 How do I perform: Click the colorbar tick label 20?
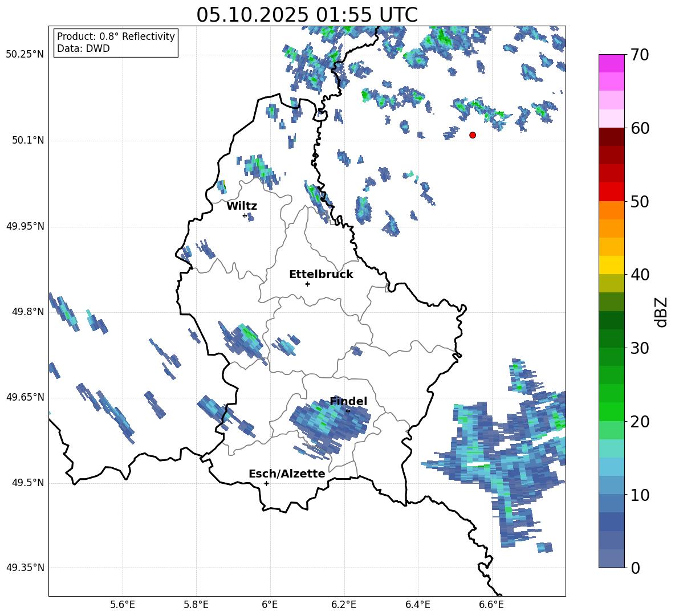(640, 422)
